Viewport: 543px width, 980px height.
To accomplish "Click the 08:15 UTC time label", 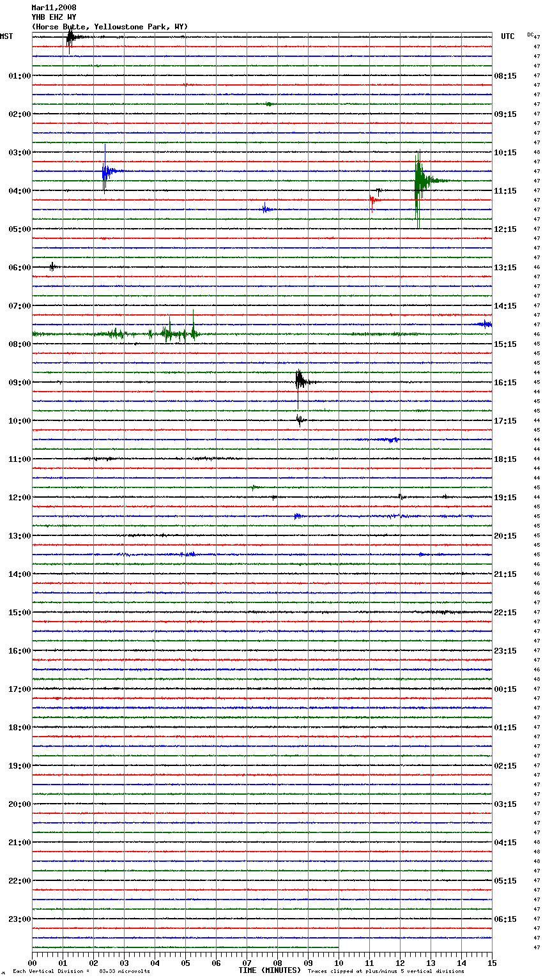I will [505, 76].
